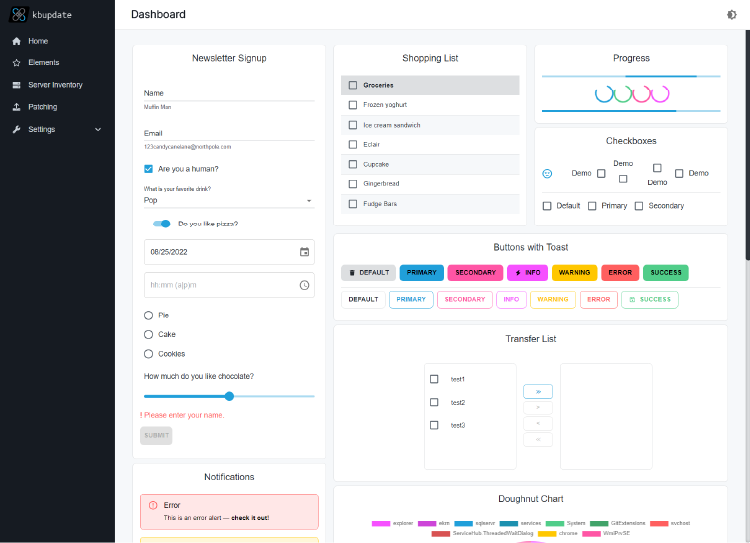Check the Frozen yoghurt item
Screen dimensions: 750x543
(353, 105)
